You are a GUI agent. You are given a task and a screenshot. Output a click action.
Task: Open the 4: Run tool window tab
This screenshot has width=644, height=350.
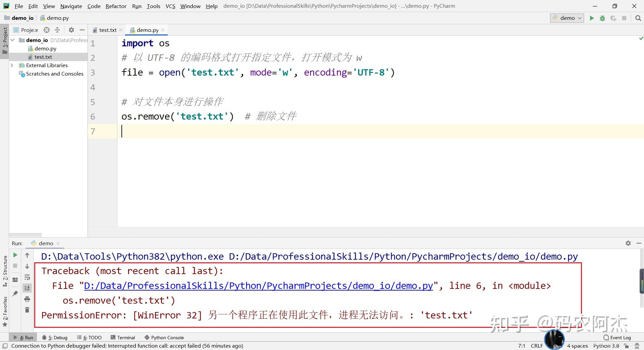coord(23,338)
